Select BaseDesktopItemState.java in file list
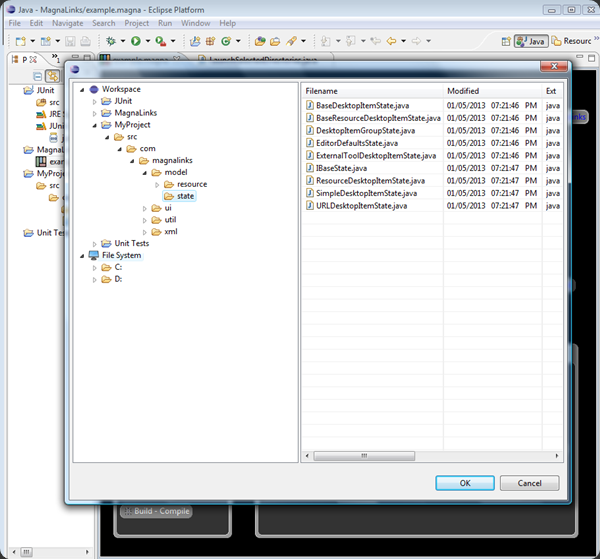The image size is (600, 559). tap(362, 106)
